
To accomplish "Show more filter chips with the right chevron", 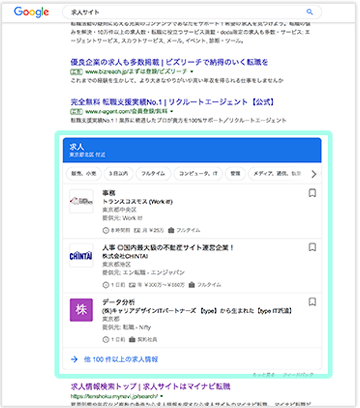I will [x=314, y=174].
